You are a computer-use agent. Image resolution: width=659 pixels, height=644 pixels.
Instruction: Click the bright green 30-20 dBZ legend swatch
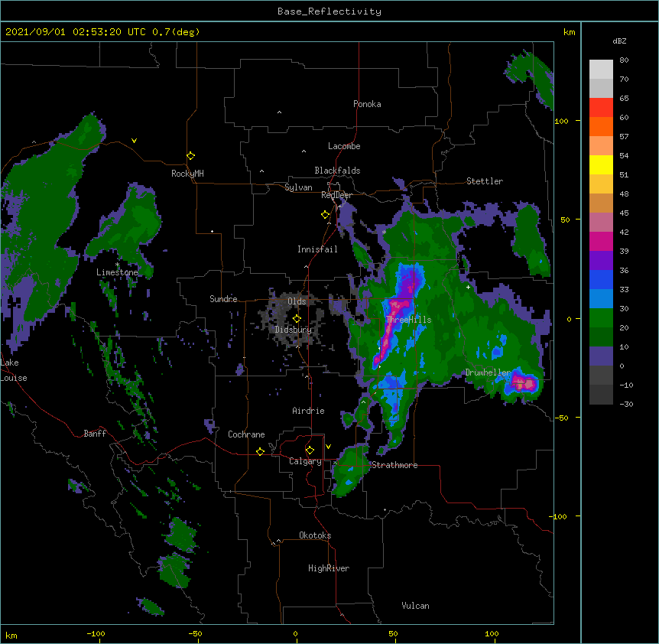coord(601,318)
